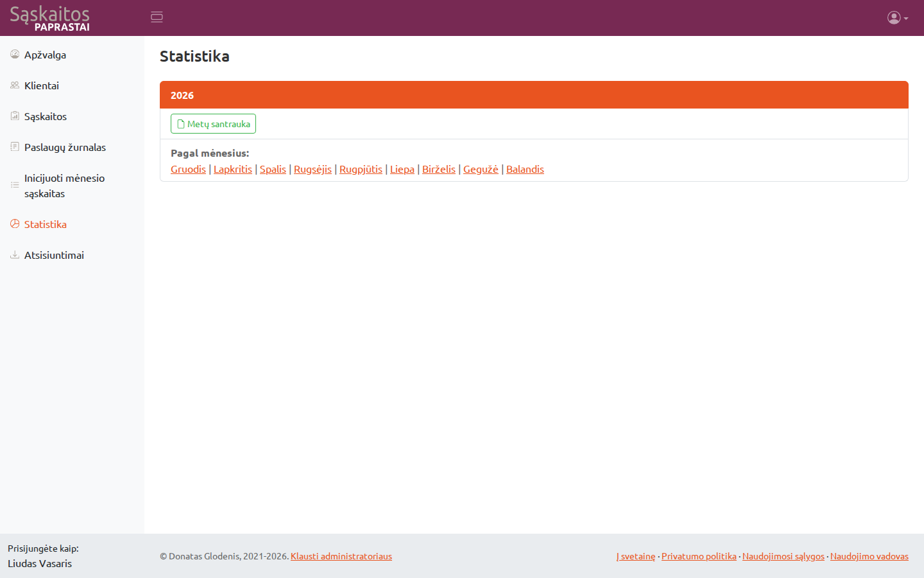Toggle the sidebar with the hamburger icon

(157, 17)
